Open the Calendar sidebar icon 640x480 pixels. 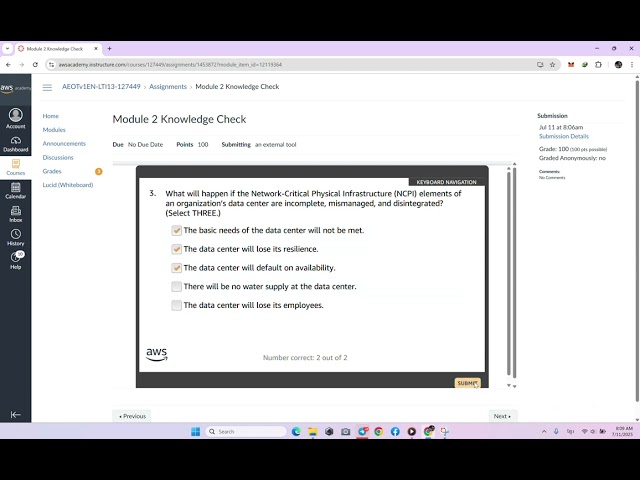click(x=16, y=191)
